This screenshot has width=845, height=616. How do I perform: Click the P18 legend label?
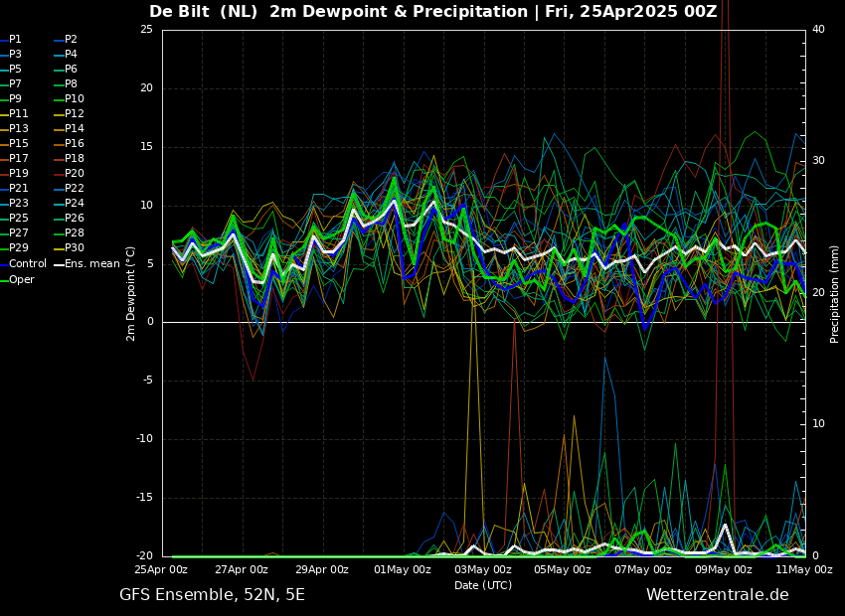point(70,158)
